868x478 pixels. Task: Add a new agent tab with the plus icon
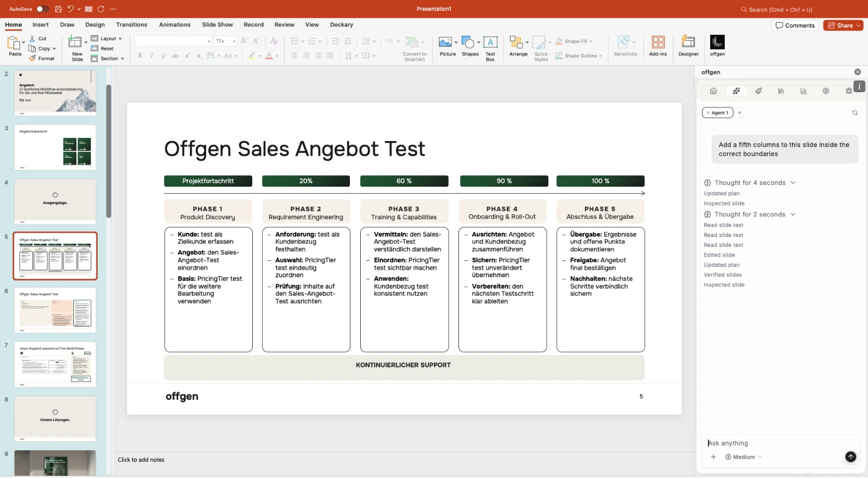click(x=739, y=113)
